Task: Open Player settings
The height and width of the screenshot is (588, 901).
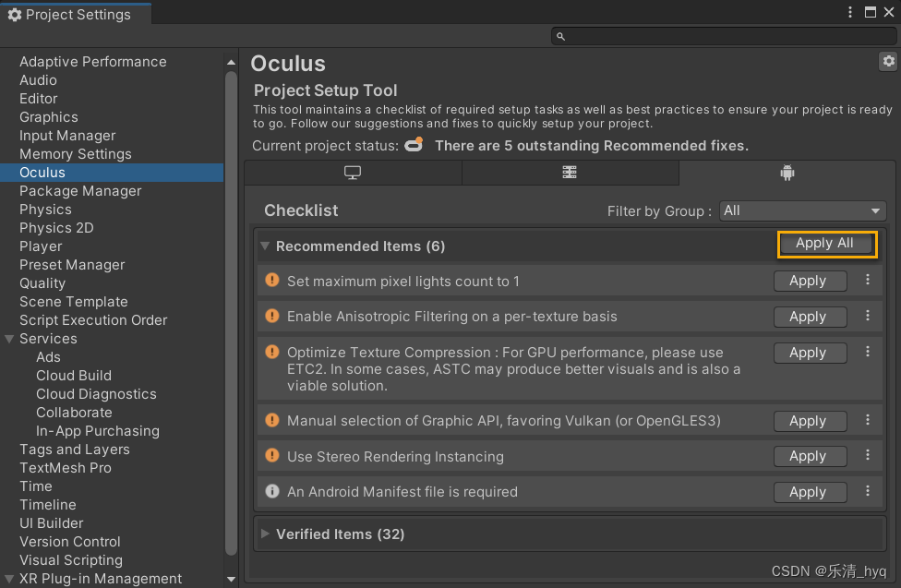Action: [41, 246]
